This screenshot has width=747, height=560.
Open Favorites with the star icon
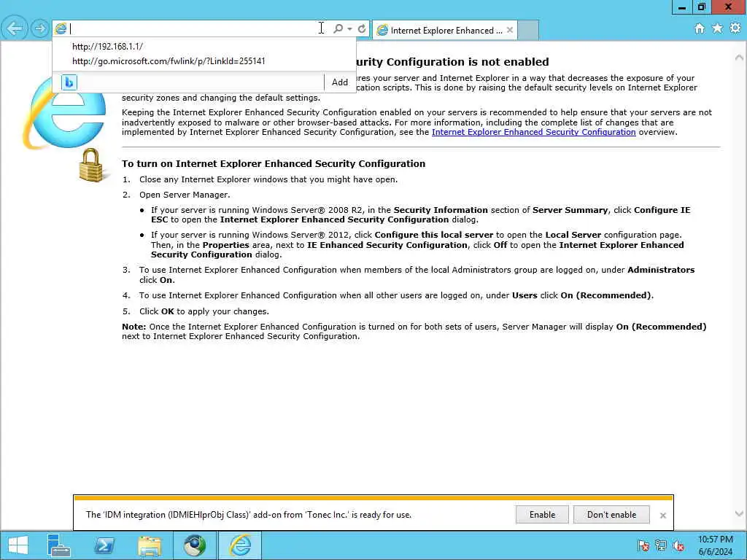[717, 28]
